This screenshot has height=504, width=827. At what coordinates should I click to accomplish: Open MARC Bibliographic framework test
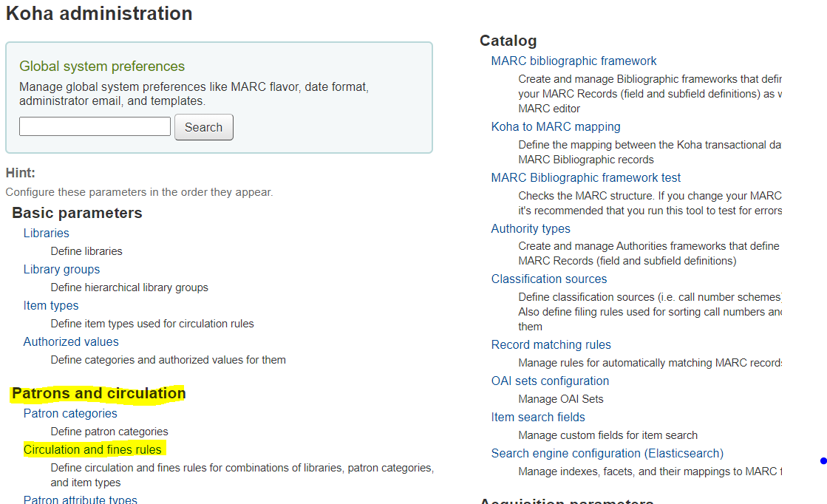585,177
